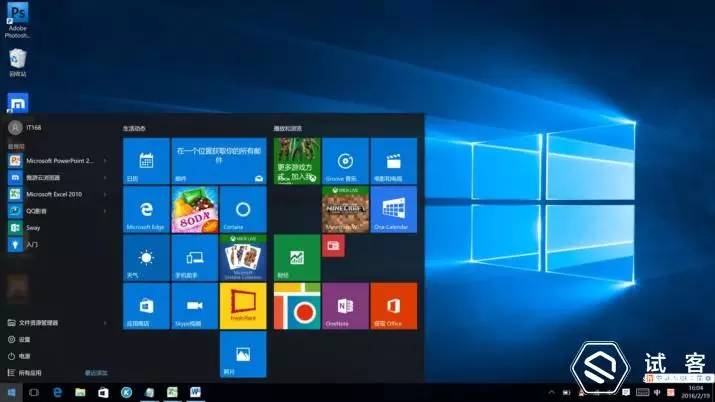Screen dimensions: 715x402
Task: Open the FreshPaint tile
Action: coord(242,306)
